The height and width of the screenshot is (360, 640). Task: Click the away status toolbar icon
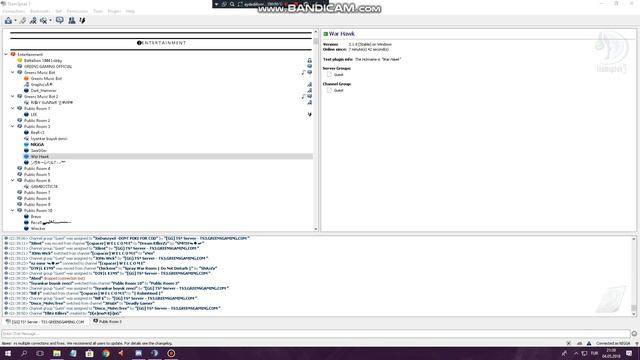click(x=43, y=20)
